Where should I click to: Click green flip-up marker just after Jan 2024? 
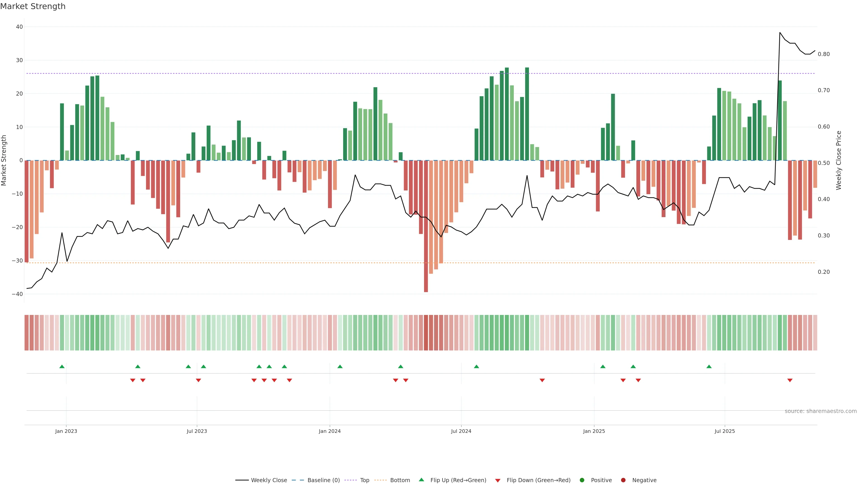tap(340, 366)
